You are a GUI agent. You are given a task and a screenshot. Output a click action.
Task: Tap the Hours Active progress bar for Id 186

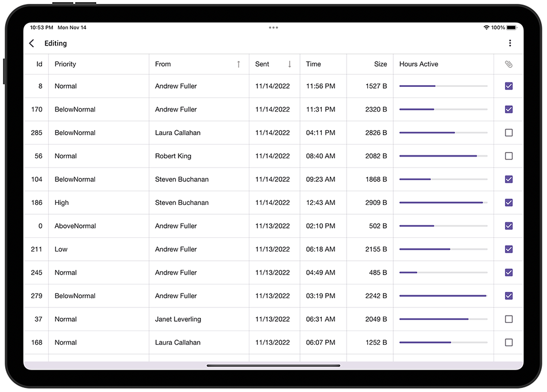(443, 203)
